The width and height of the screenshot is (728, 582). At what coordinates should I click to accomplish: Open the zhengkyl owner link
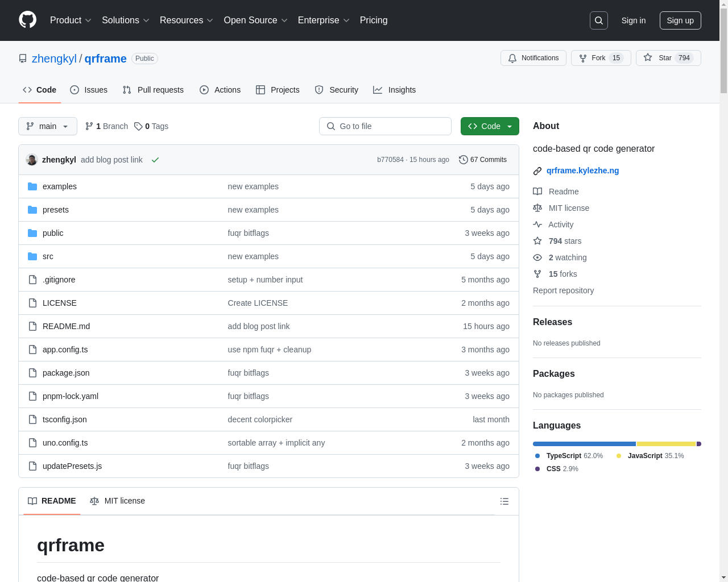tap(54, 59)
